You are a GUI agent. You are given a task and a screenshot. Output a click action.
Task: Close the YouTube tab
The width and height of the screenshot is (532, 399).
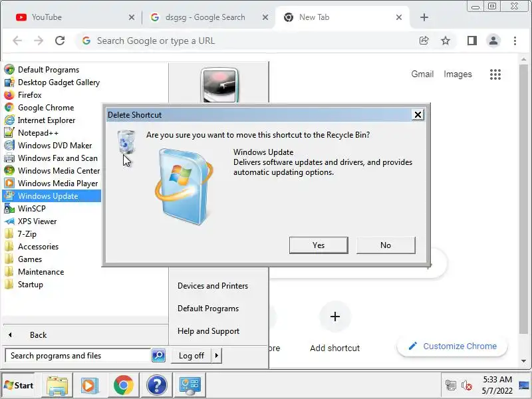click(132, 17)
